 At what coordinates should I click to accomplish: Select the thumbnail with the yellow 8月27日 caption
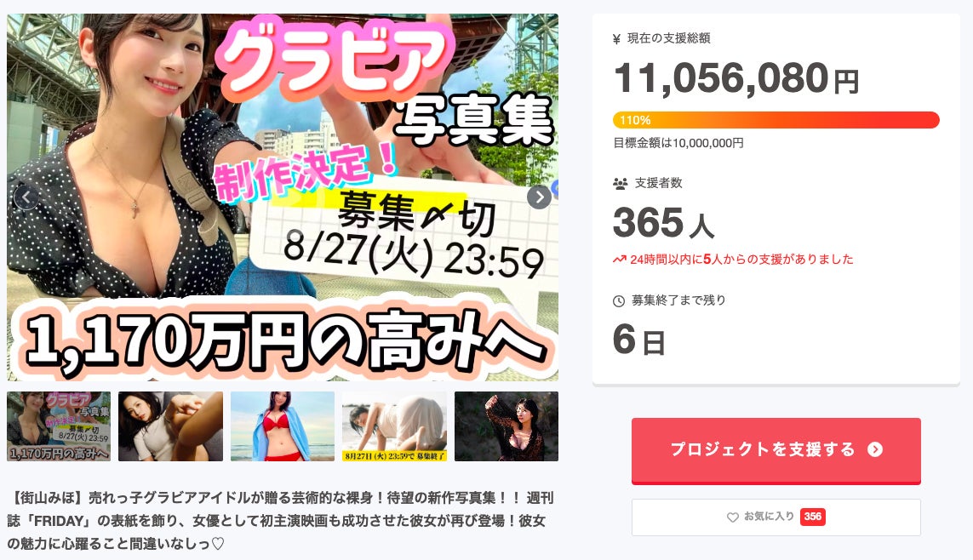click(x=395, y=426)
